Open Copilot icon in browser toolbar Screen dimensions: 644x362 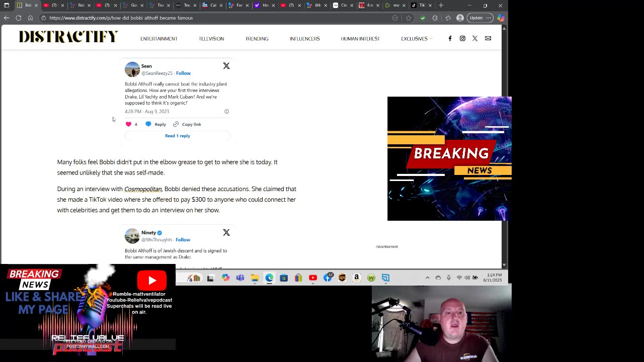point(501,18)
